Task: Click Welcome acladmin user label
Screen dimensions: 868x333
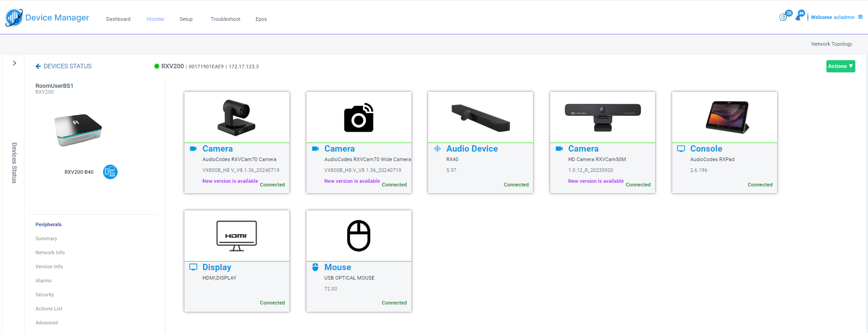Action: [x=833, y=17]
